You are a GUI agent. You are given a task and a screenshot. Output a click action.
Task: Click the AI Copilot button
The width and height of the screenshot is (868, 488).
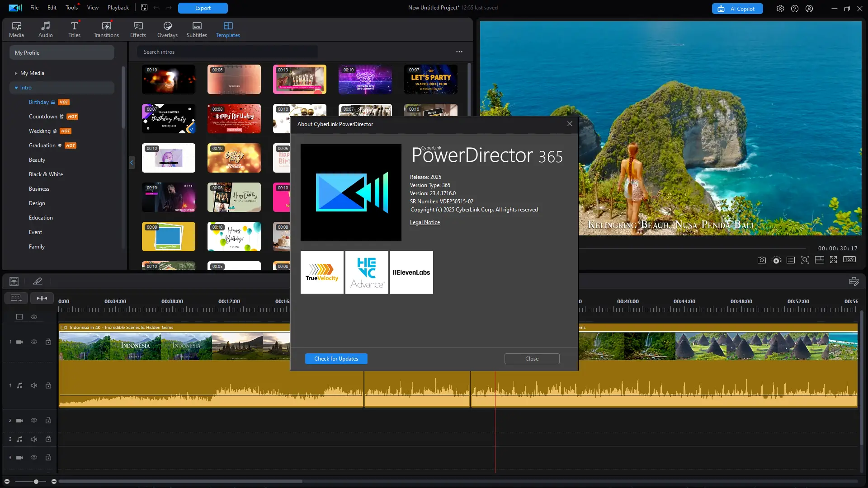(737, 9)
